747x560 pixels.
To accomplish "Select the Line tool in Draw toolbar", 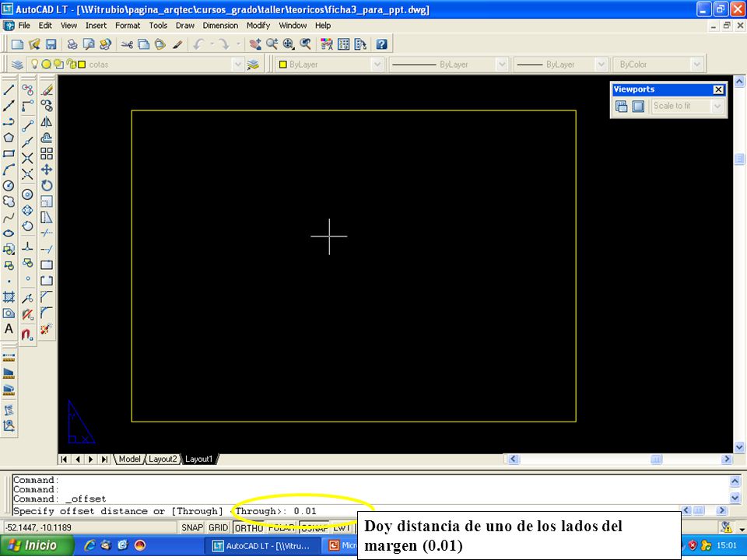I will pyautogui.click(x=9, y=89).
